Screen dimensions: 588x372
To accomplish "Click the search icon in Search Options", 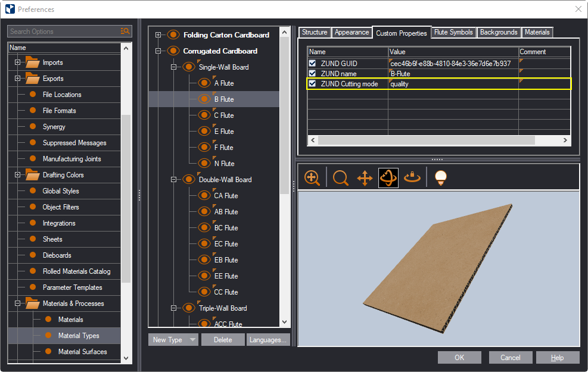I will [125, 32].
